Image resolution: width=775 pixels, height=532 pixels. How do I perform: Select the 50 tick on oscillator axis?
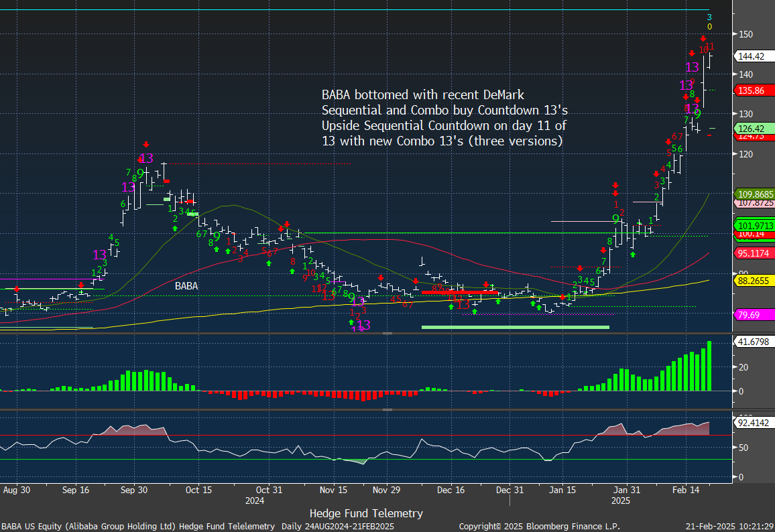(743, 448)
